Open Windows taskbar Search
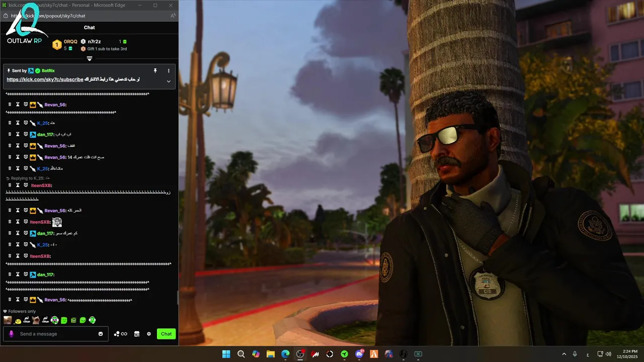 click(x=241, y=354)
